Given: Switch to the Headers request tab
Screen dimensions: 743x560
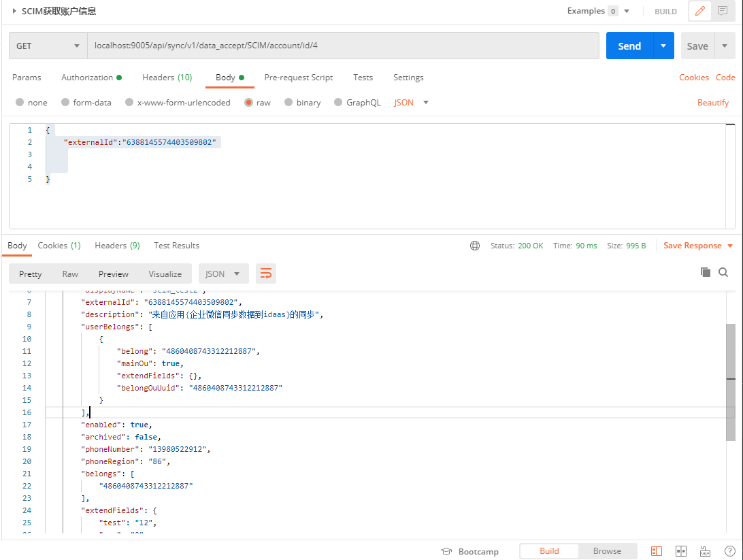Looking at the screenshot, I should click(167, 78).
